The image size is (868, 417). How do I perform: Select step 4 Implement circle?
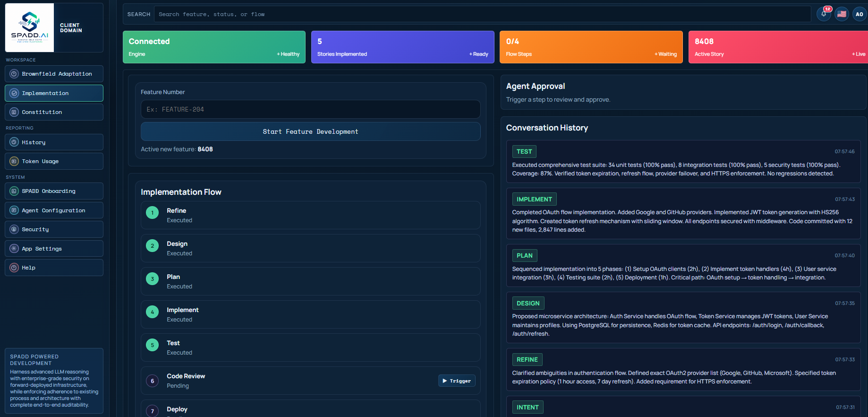pos(152,312)
